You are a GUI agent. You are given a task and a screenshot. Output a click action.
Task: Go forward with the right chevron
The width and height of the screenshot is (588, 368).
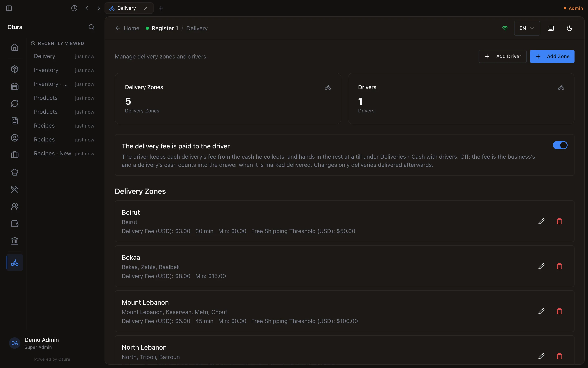(98, 8)
